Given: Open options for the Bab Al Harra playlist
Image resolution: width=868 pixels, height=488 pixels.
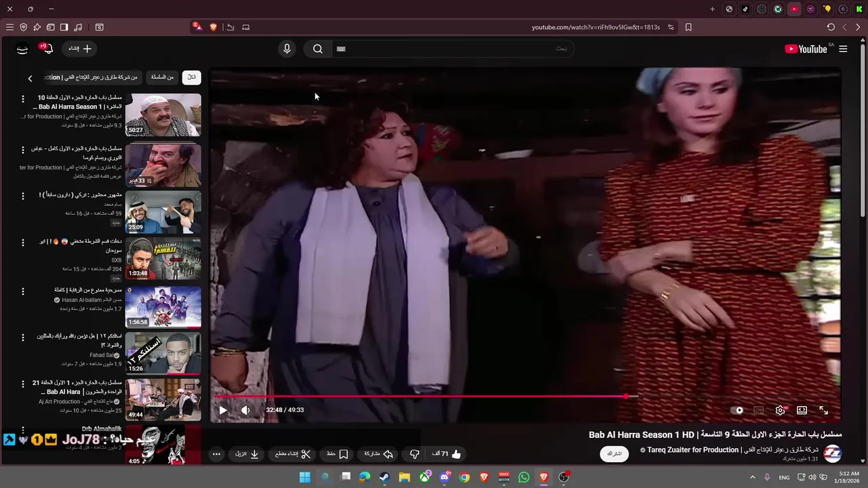Looking at the screenshot, I should [x=22, y=150].
